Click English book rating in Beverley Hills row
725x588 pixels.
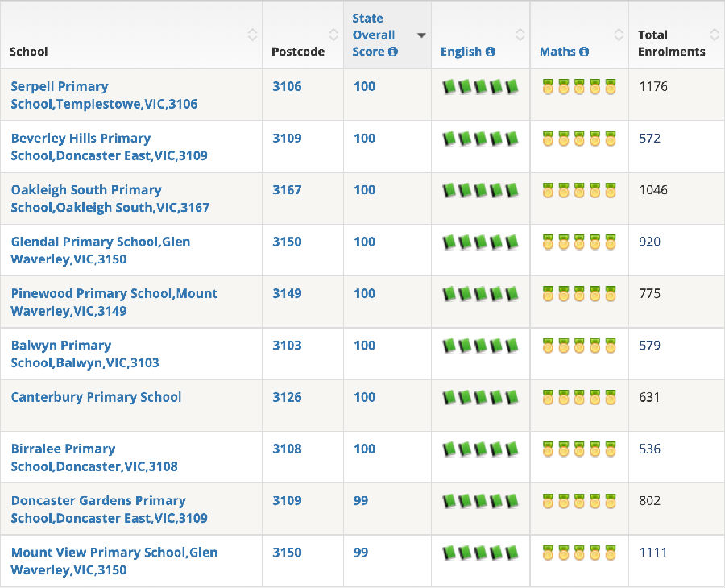[x=480, y=139]
